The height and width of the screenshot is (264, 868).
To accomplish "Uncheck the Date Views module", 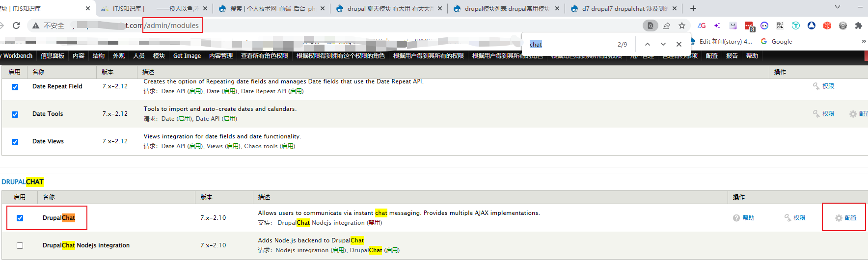I will [15, 142].
